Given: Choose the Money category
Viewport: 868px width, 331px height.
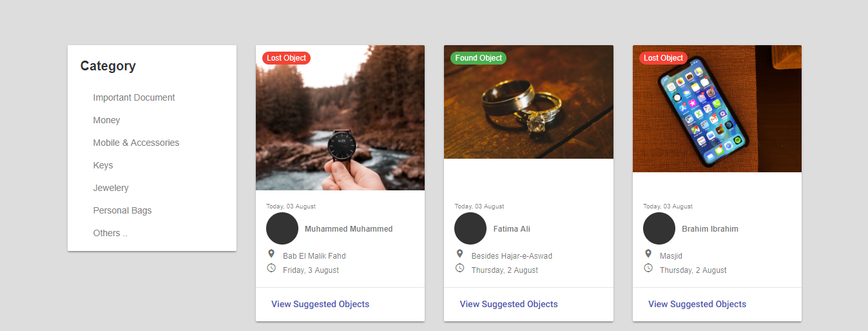Looking at the screenshot, I should coord(106,120).
